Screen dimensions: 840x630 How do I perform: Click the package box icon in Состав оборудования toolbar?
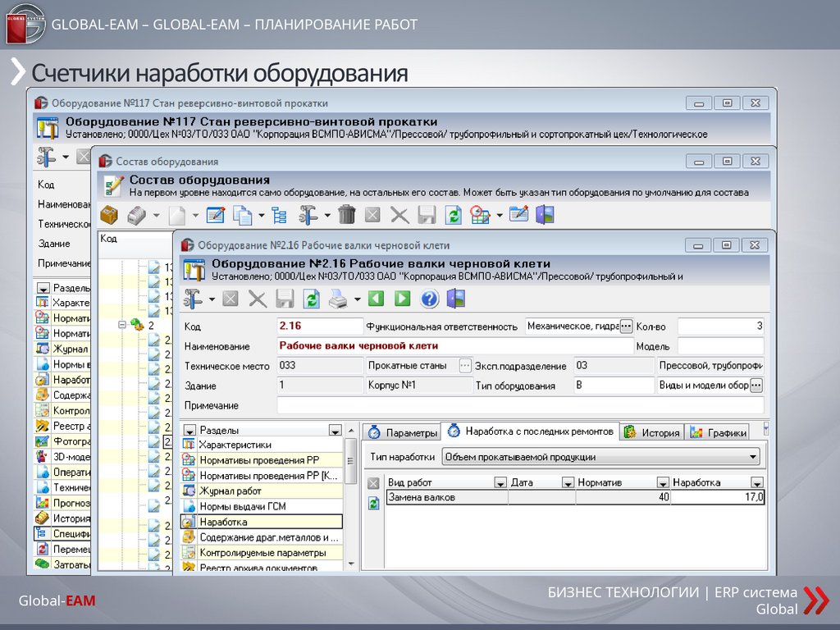click(x=109, y=216)
